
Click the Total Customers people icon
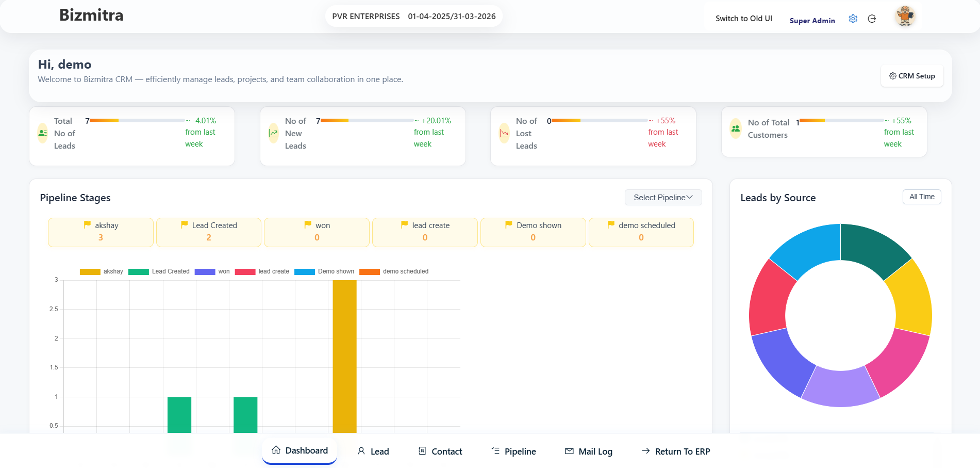pyautogui.click(x=734, y=128)
